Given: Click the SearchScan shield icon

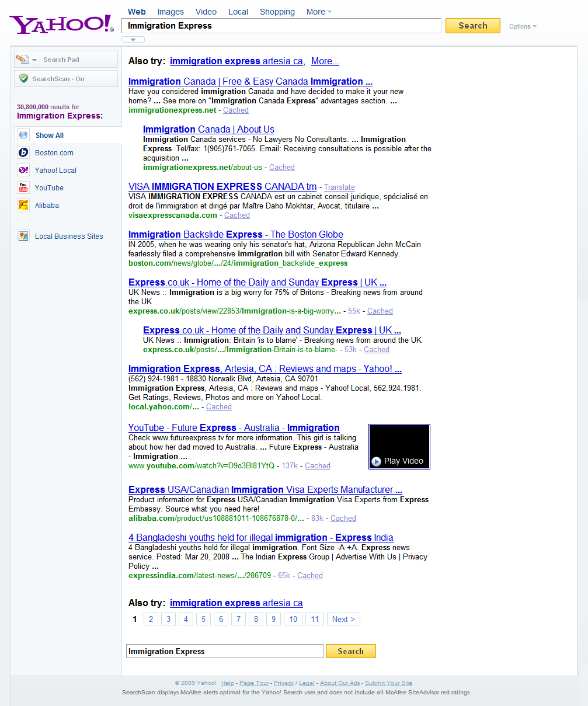Looking at the screenshot, I should 23,79.
